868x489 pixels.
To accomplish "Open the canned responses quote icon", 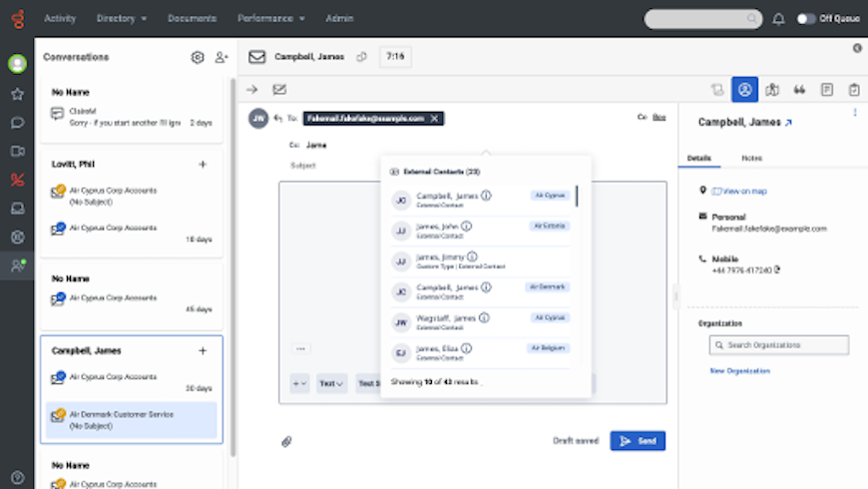I will tap(799, 90).
